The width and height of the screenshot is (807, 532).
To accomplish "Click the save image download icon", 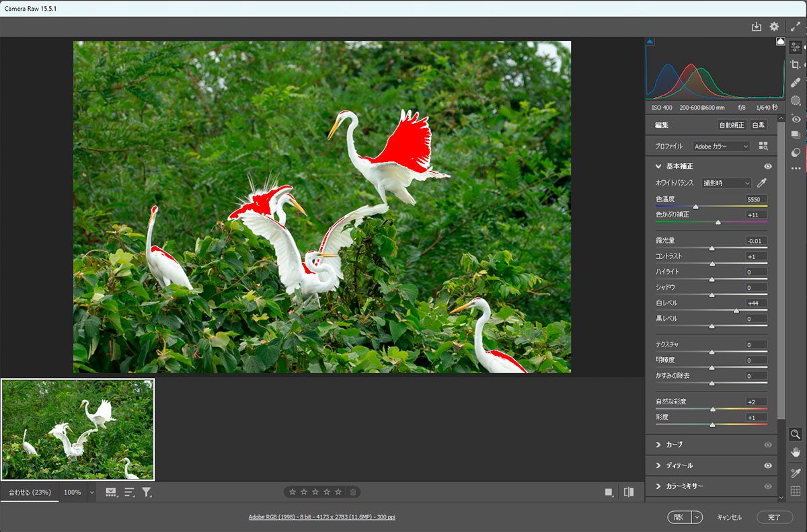I will coord(757,27).
